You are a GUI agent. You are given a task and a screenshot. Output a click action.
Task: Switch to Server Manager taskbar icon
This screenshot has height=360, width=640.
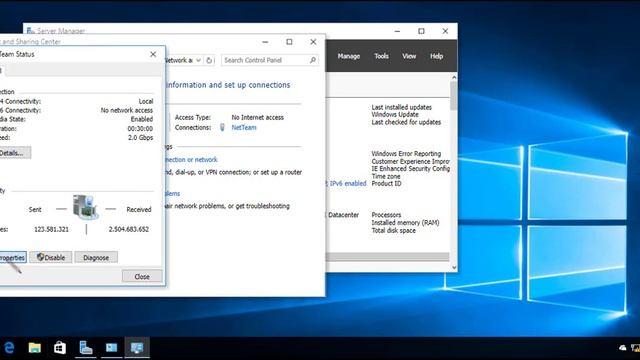point(86,348)
